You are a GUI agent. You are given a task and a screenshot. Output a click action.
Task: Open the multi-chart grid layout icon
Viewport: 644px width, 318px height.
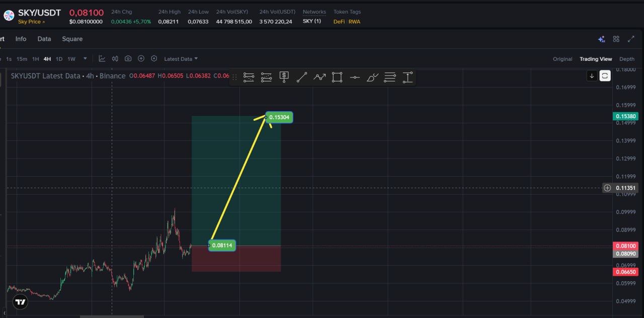(616, 39)
